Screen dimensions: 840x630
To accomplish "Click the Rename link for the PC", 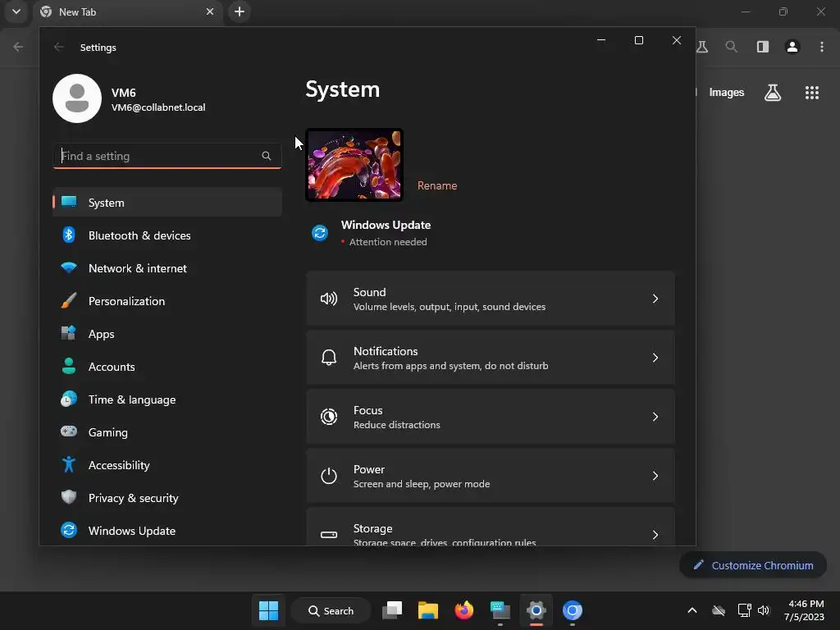I will click(x=437, y=185).
